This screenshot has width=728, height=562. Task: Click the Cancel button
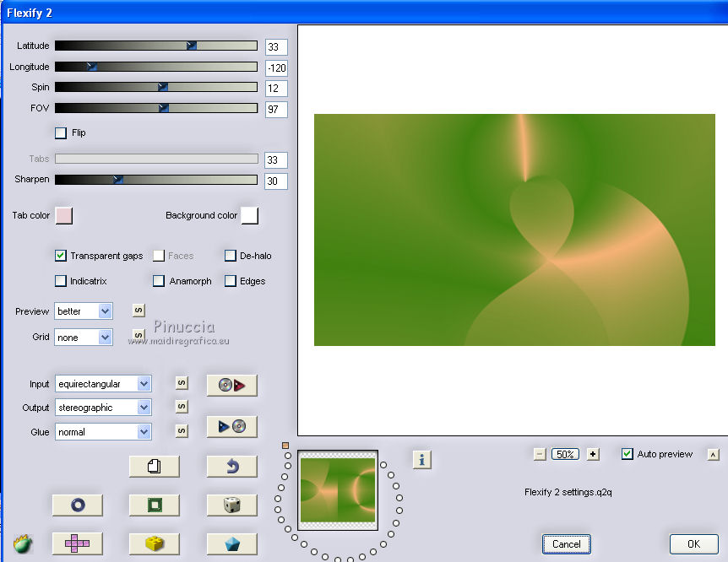pyautogui.click(x=567, y=544)
